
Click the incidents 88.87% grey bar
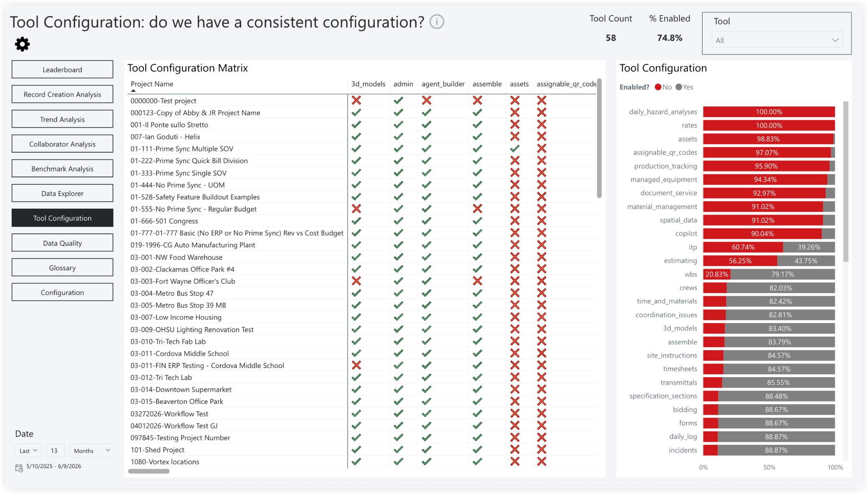[776, 450]
